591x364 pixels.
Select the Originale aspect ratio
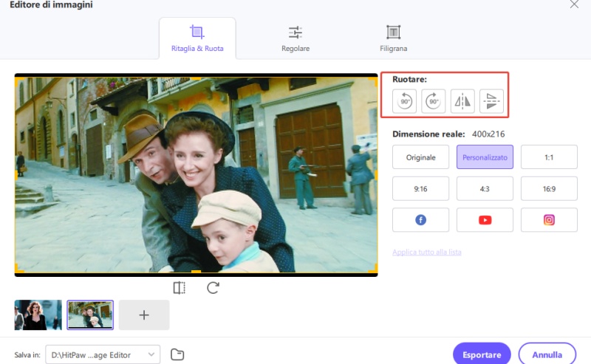(420, 157)
